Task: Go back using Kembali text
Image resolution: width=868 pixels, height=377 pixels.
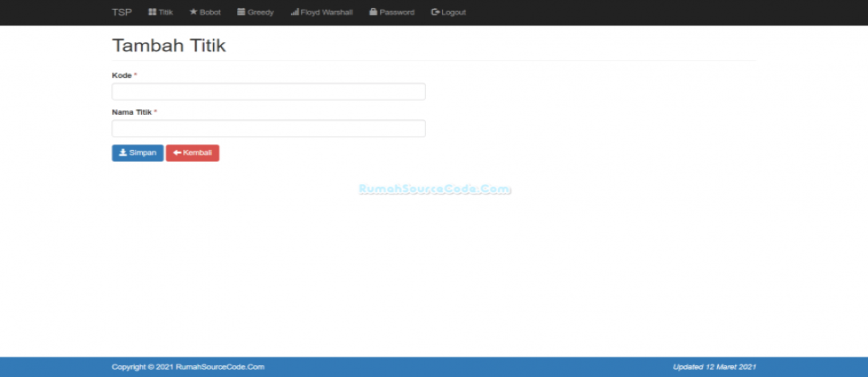Action: tap(198, 153)
